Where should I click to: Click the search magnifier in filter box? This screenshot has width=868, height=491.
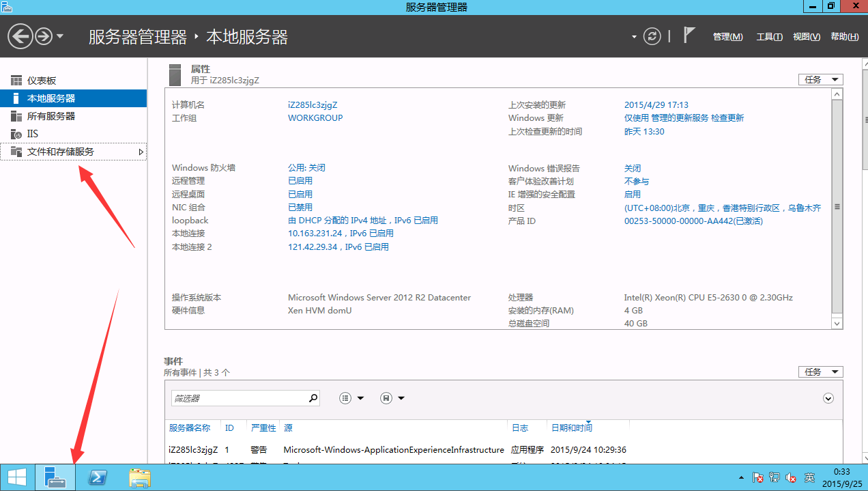313,398
